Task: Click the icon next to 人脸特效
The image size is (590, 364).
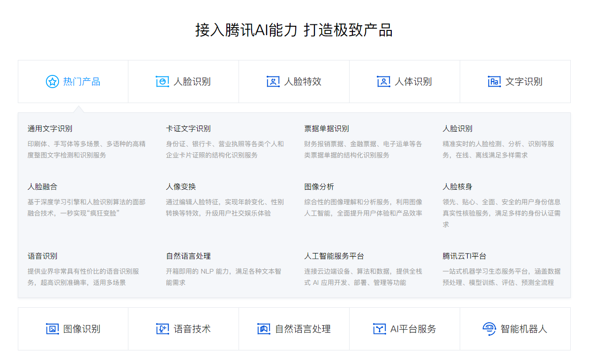Action: [273, 82]
